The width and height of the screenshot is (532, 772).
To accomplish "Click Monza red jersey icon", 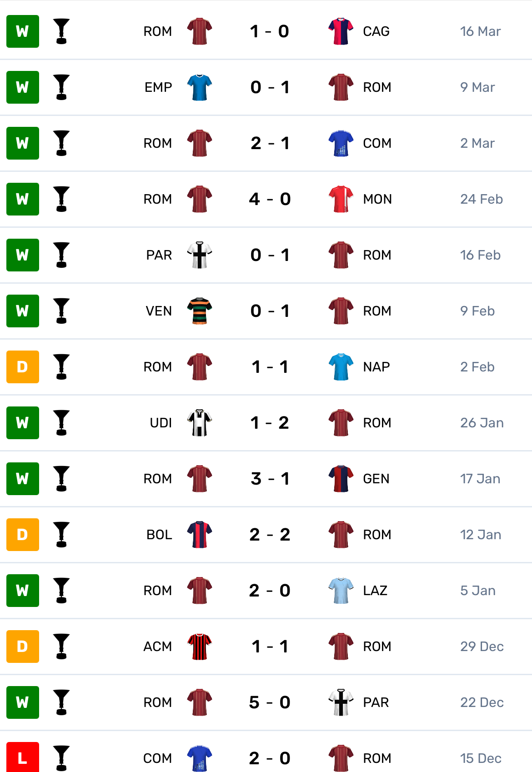I will click(341, 199).
